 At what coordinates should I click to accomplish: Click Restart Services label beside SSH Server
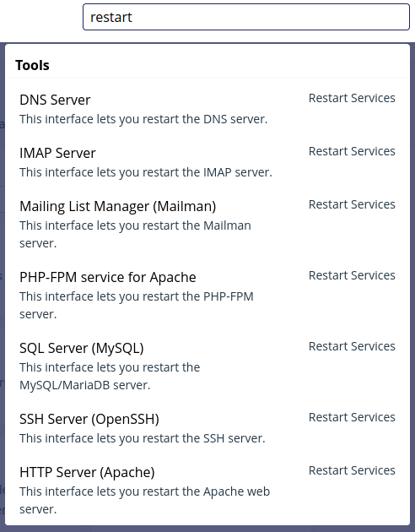352,417
